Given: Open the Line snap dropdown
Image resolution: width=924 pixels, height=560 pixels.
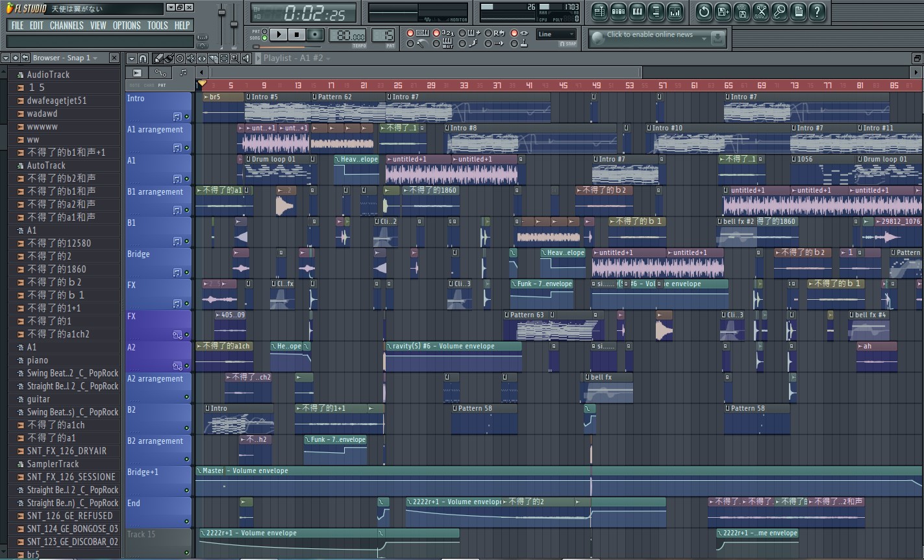Looking at the screenshot, I should tap(556, 34).
